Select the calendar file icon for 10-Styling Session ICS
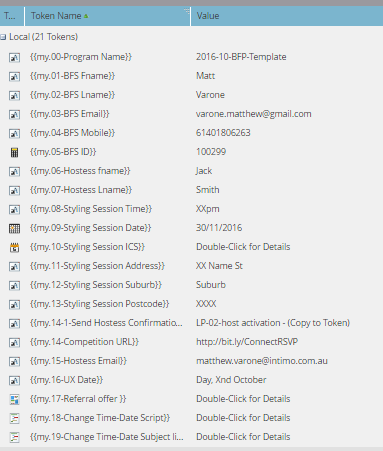 [14, 247]
